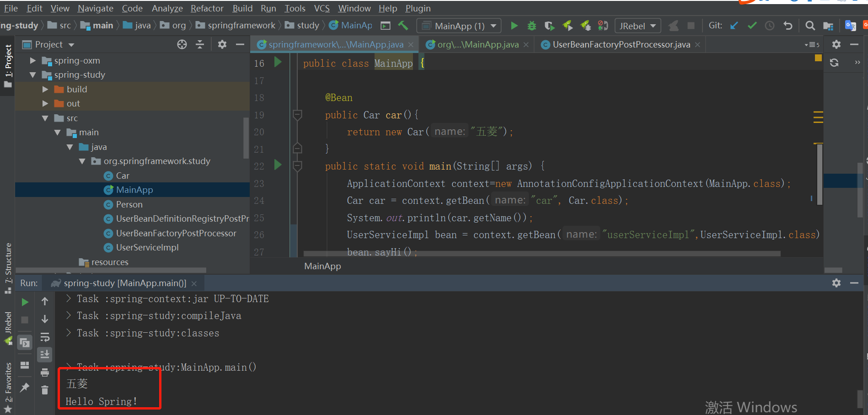
Task: Toggle soft-wrap in the Run console
Action: [45, 337]
